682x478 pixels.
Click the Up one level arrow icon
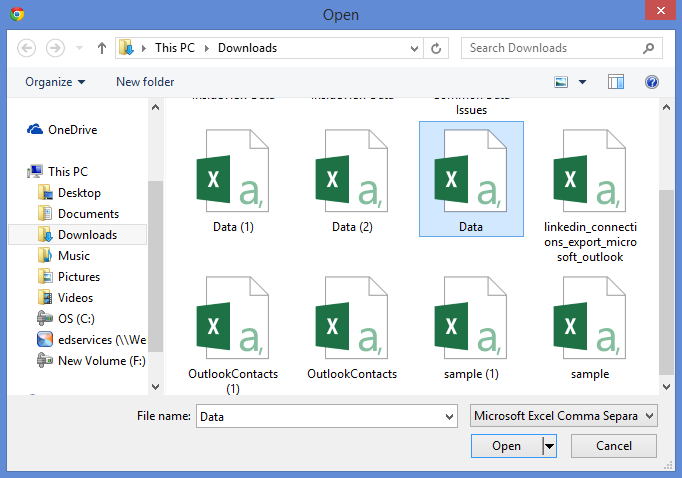click(x=102, y=48)
